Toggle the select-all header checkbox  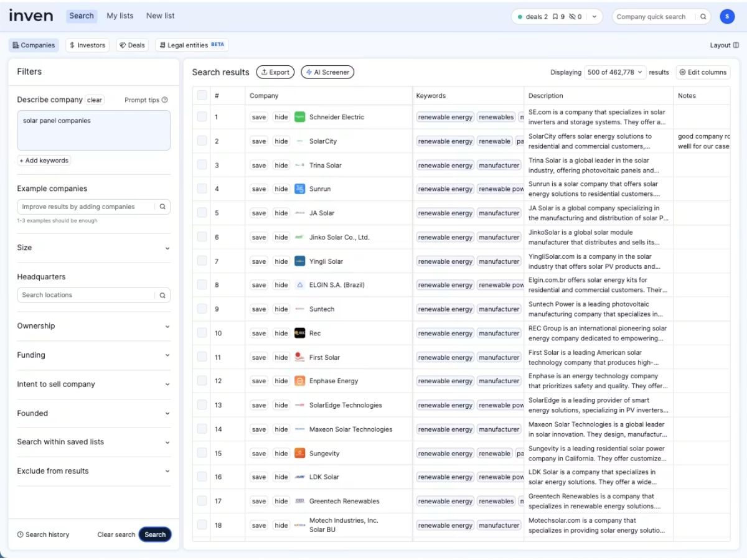(202, 95)
